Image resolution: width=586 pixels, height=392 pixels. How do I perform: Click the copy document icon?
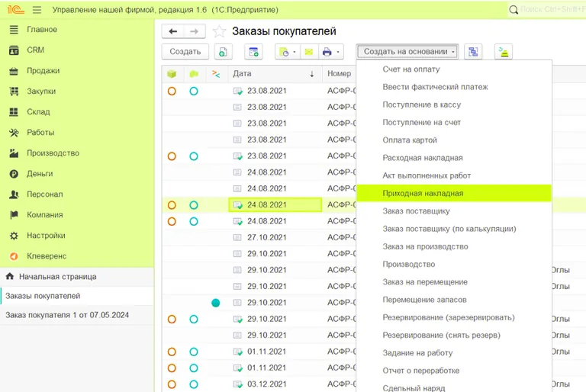coord(223,52)
